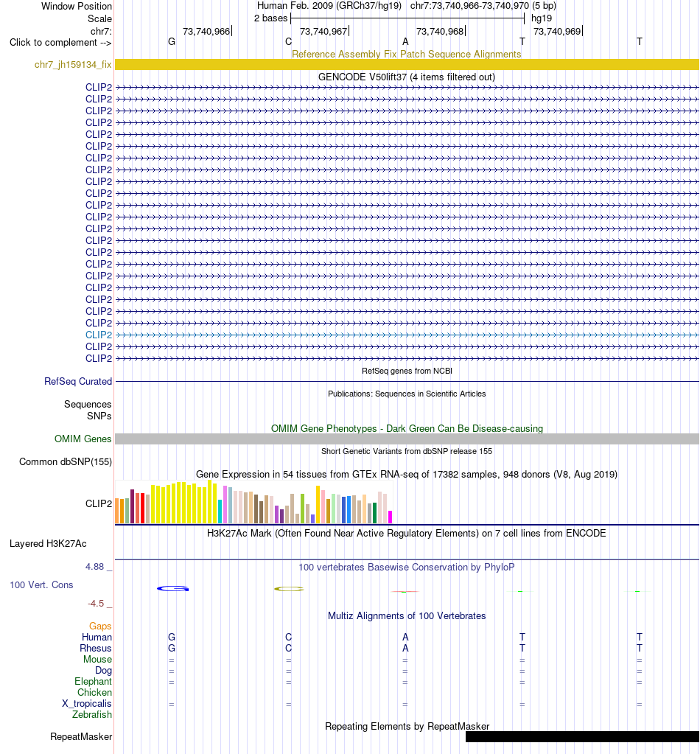Click the position label 73,740,968
The height and width of the screenshot is (754, 700).
pyautogui.click(x=440, y=31)
